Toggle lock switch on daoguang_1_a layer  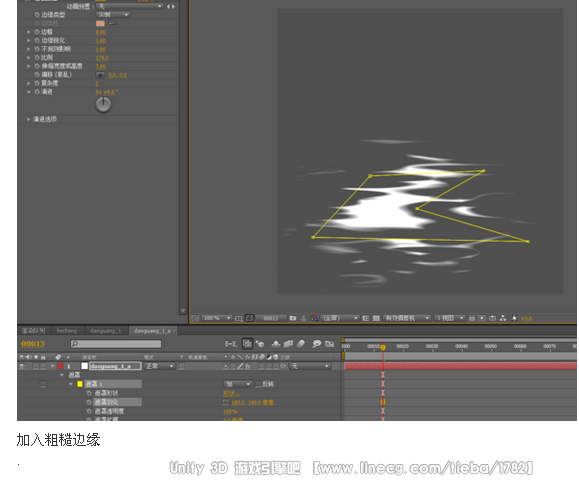pos(43,366)
